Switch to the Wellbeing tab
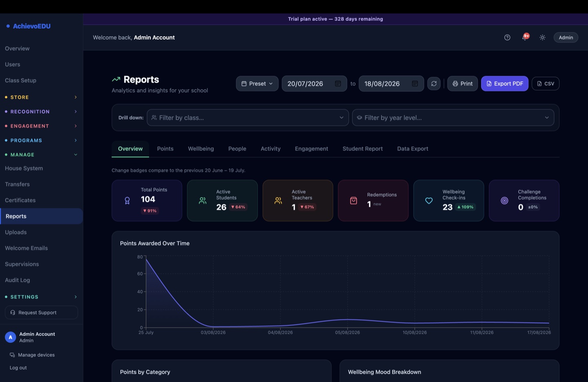This screenshot has height=382, width=588. click(201, 149)
